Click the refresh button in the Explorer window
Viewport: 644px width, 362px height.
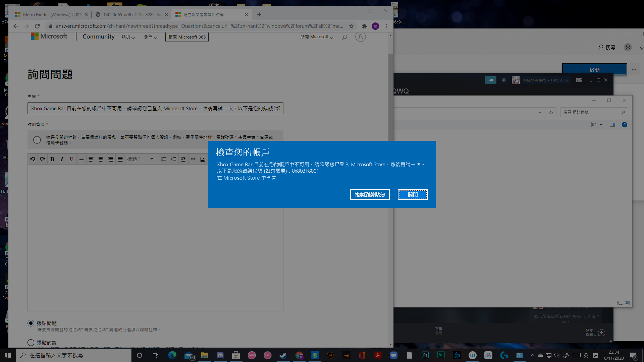point(551,112)
